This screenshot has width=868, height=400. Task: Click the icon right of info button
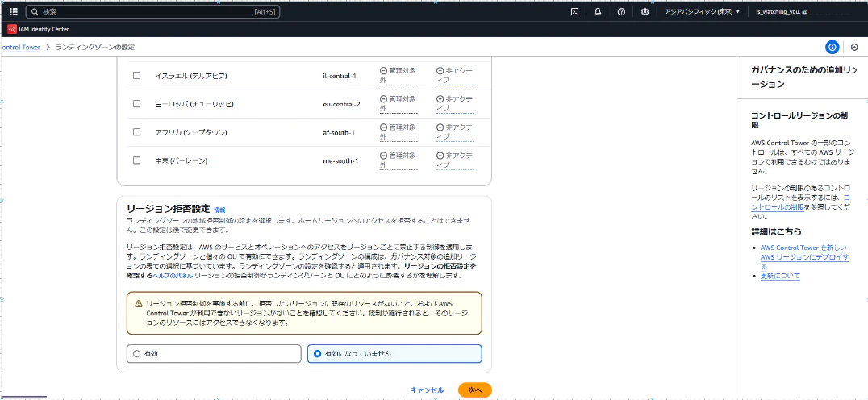pyautogui.click(x=854, y=47)
